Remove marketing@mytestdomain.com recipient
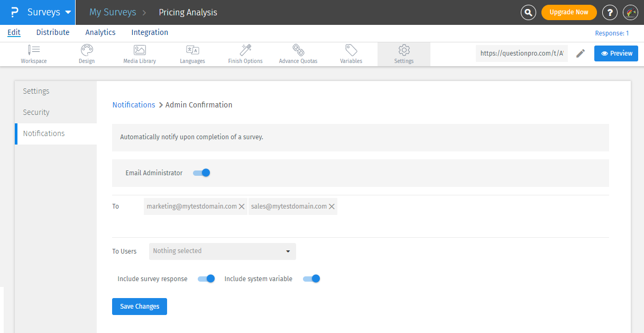Image resolution: width=644 pixels, height=333 pixels. [x=242, y=206]
